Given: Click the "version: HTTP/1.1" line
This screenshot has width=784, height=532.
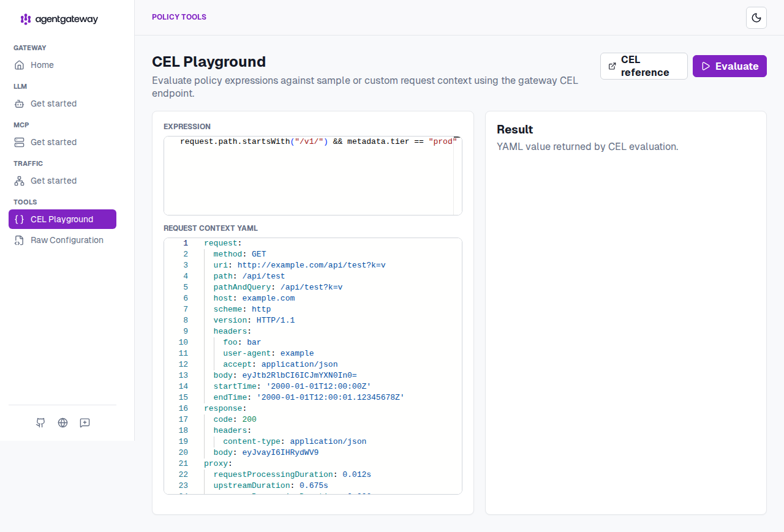Looking at the screenshot, I should 254,320.
